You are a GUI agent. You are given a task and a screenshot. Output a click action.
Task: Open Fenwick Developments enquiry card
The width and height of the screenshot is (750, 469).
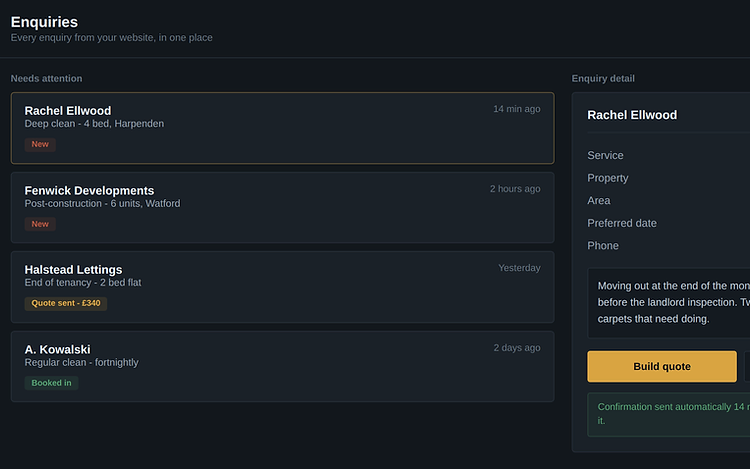[x=282, y=207]
